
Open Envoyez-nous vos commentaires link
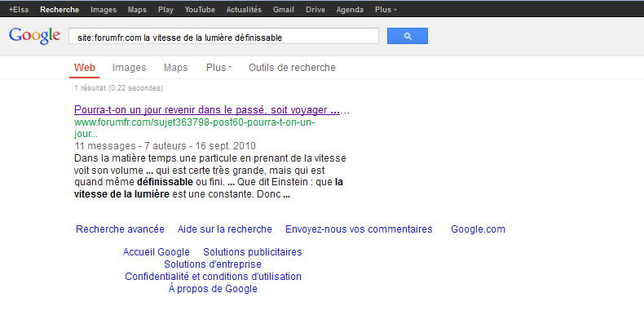tap(359, 229)
